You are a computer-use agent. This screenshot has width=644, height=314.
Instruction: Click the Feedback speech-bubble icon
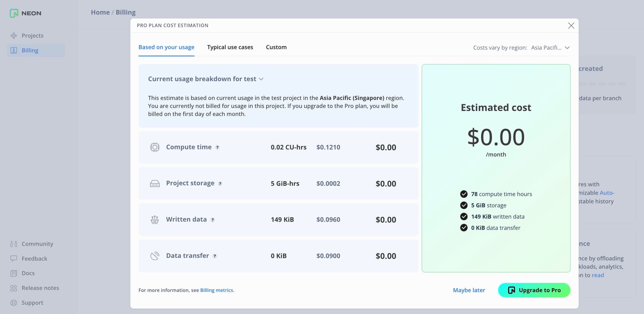[x=13, y=258]
